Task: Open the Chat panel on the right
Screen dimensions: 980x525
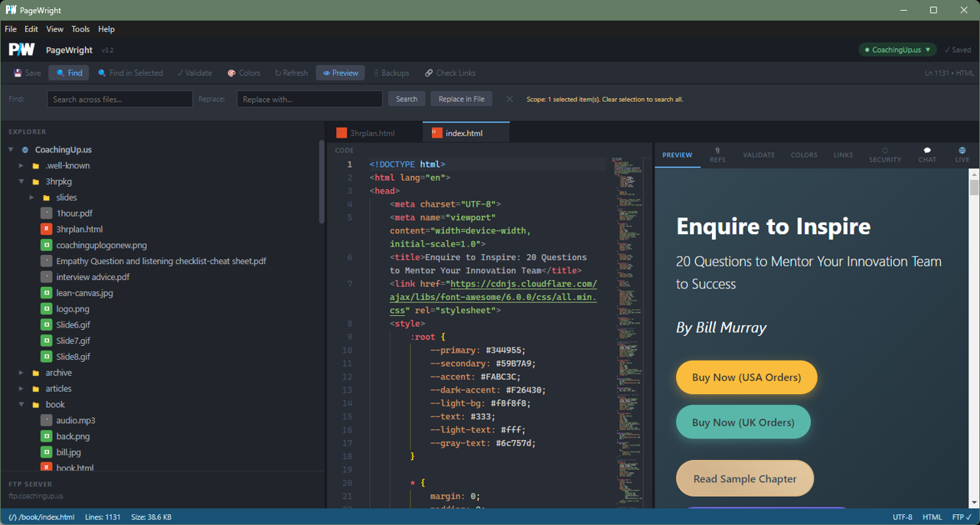Action: click(x=926, y=155)
